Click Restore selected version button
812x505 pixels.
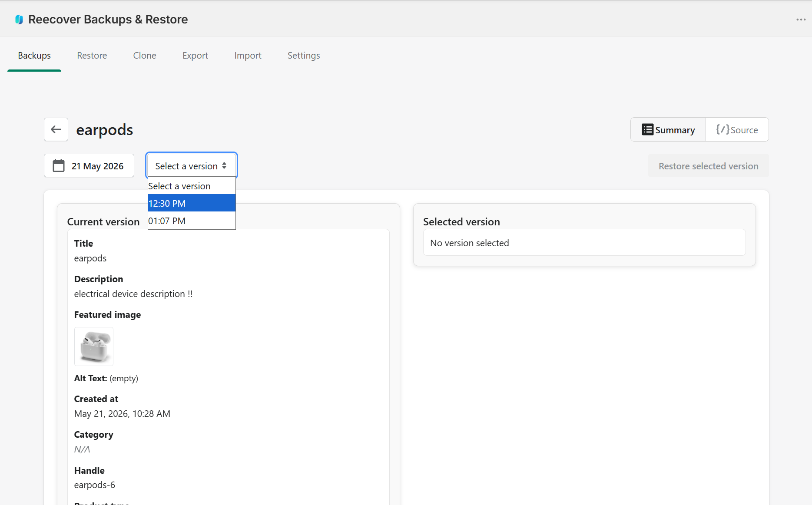(x=708, y=166)
